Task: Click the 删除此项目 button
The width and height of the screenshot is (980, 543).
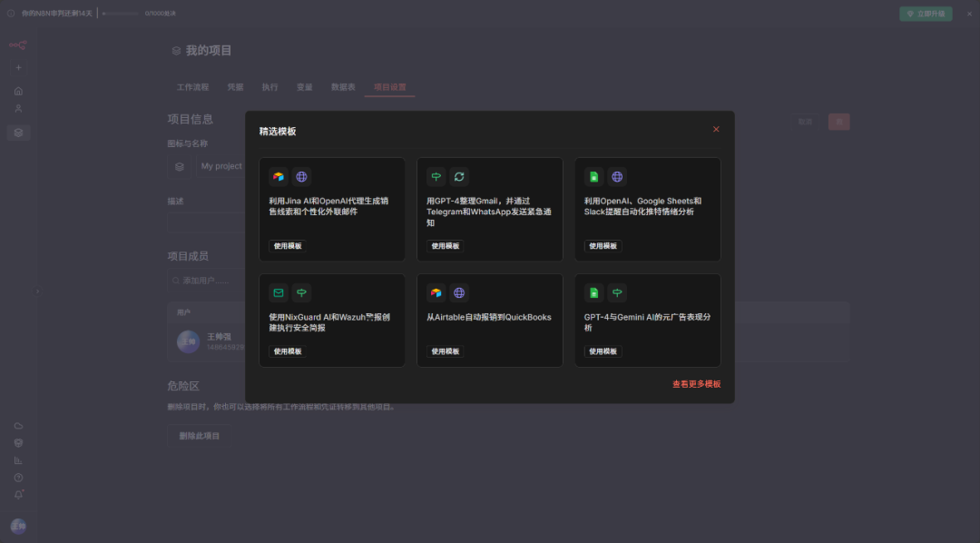Action: pos(200,436)
